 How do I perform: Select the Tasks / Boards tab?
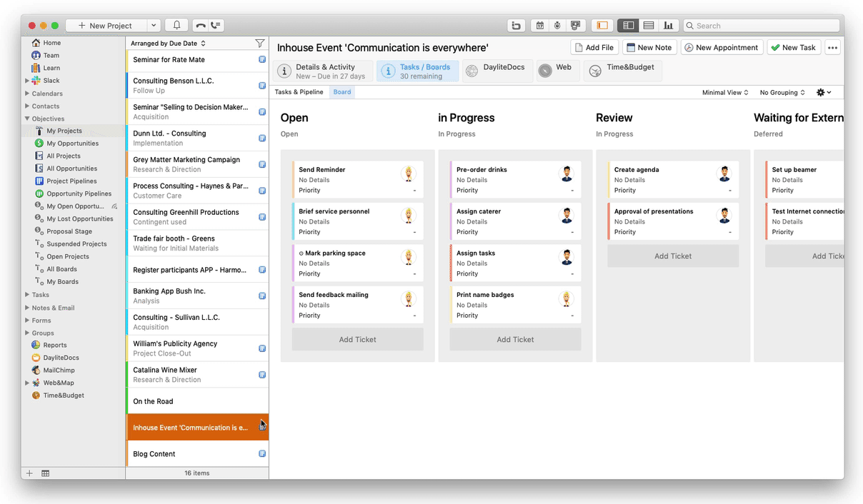[x=418, y=71]
